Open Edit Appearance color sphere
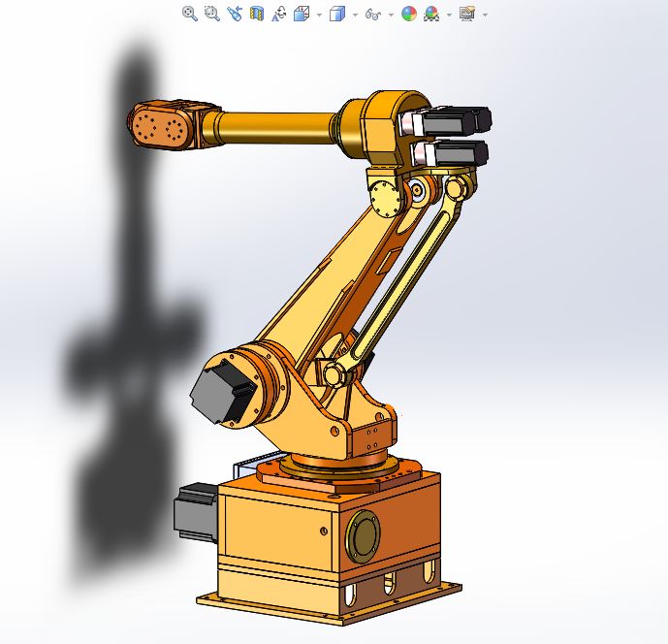Image resolution: width=668 pixels, height=644 pixels. click(408, 14)
